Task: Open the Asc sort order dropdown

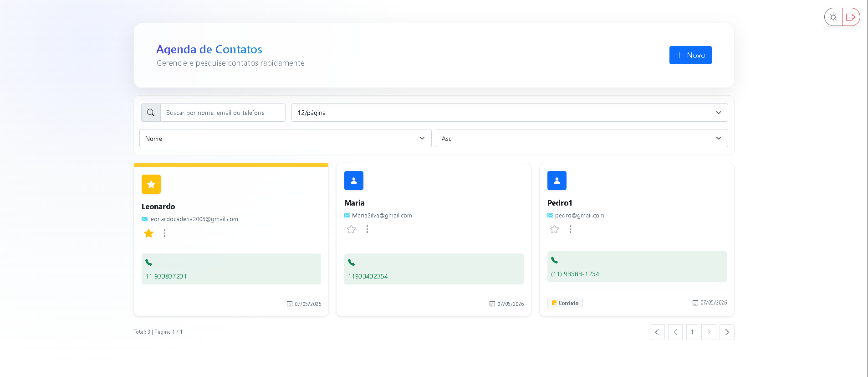Action: pyautogui.click(x=582, y=138)
